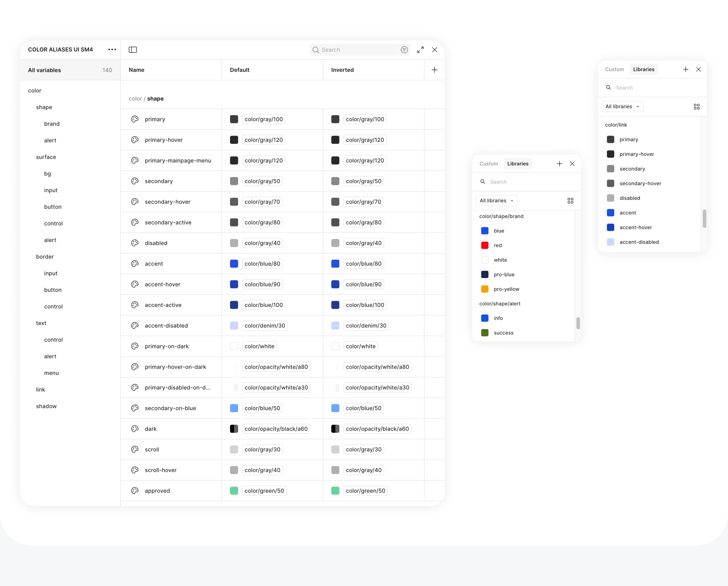Toggle the sidebar panel icon in the header
The width and height of the screenshot is (728, 586).
(132, 50)
